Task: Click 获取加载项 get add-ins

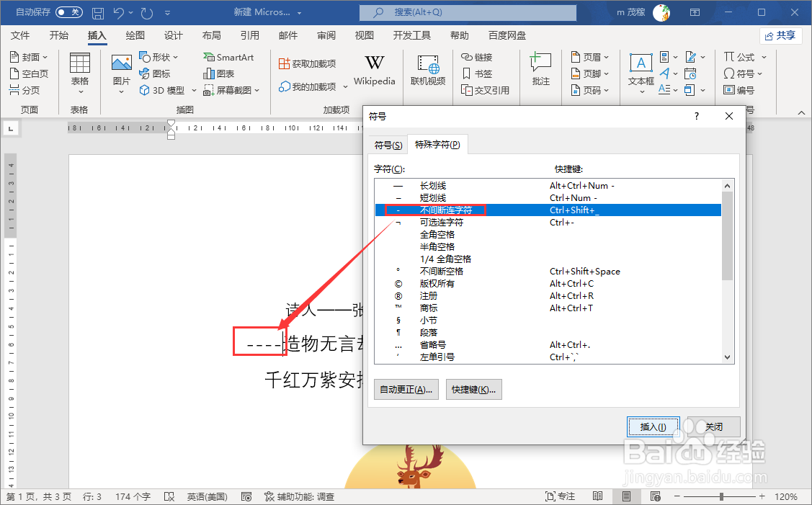Action: [308, 63]
